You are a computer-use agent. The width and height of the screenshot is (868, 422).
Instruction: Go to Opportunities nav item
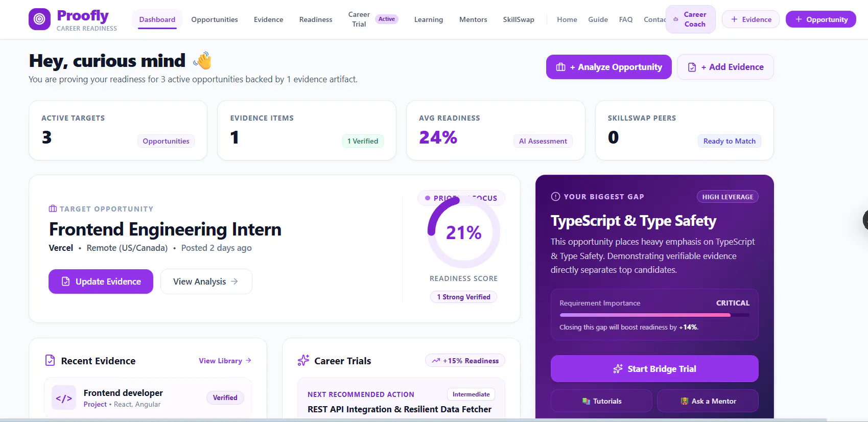click(x=215, y=19)
